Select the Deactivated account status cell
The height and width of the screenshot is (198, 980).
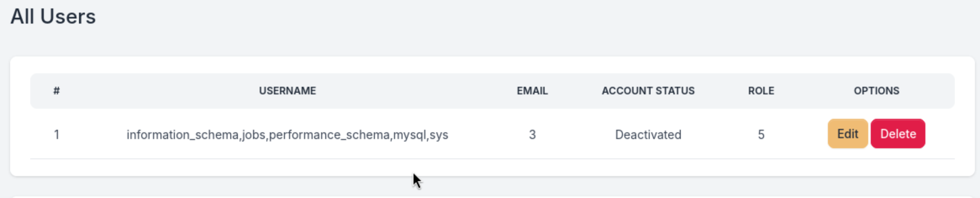tap(648, 135)
